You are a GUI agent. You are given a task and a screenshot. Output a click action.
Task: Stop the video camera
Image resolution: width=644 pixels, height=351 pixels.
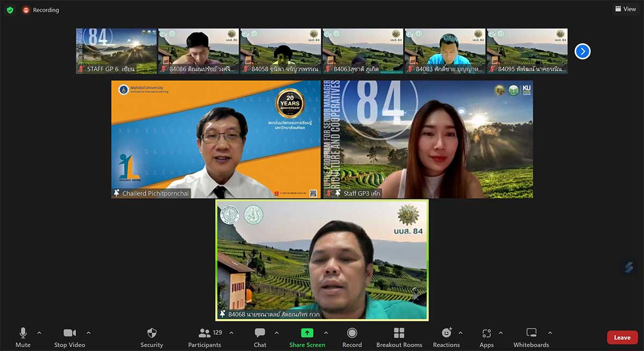[x=69, y=338]
